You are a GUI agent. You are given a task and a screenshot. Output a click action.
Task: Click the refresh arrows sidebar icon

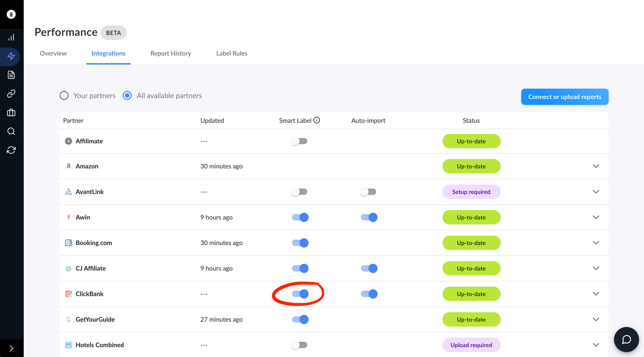click(11, 150)
